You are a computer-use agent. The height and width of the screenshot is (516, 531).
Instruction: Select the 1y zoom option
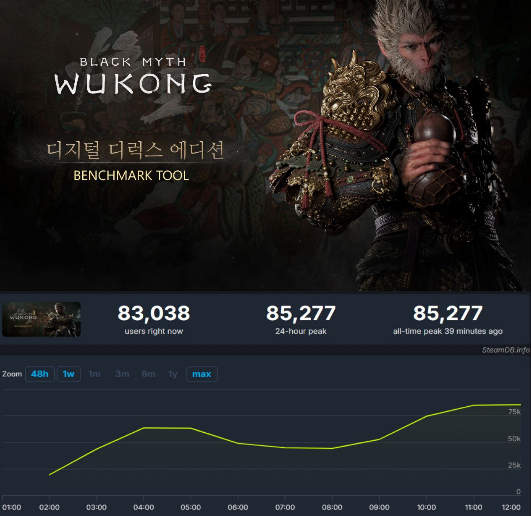click(x=173, y=374)
